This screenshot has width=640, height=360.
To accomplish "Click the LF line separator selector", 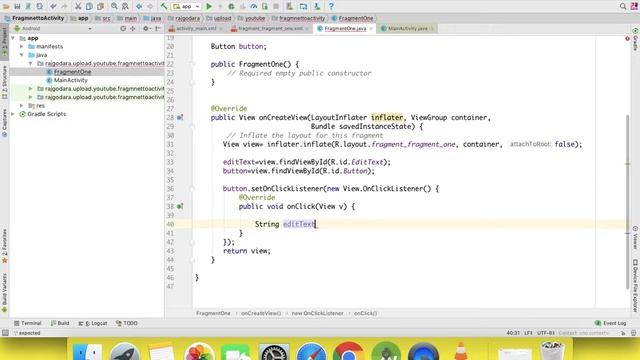I will click(x=528, y=333).
